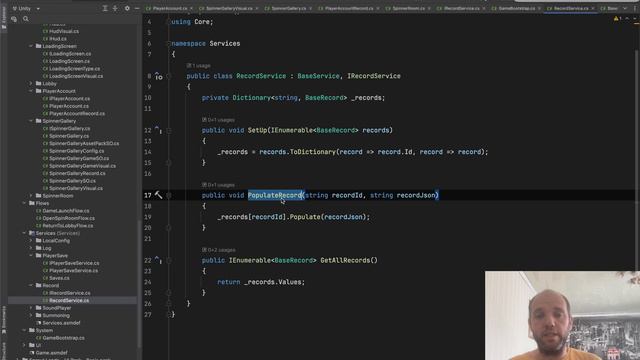Click the usages hint above GetAllRecords method
640x360 pixels.
point(218,250)
